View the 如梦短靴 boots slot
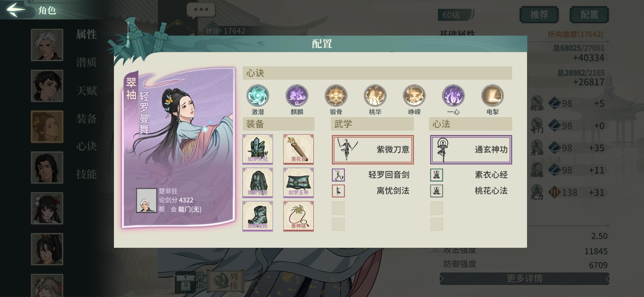This screenshot has height=297, width=644. click(258, 216)
